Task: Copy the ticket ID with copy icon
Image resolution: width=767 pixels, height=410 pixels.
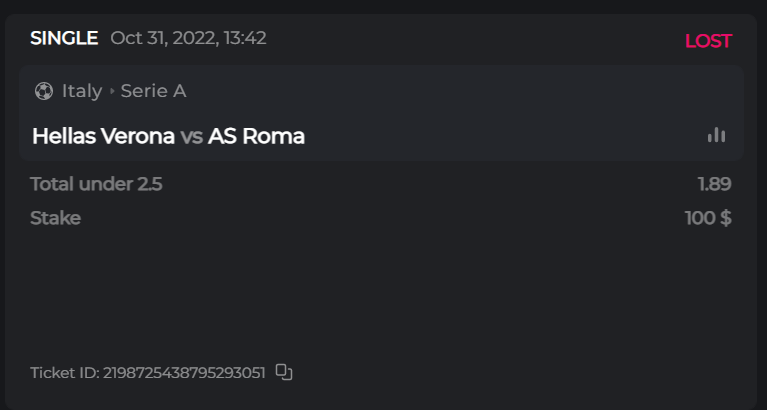Action: click(x=284, y=372)
